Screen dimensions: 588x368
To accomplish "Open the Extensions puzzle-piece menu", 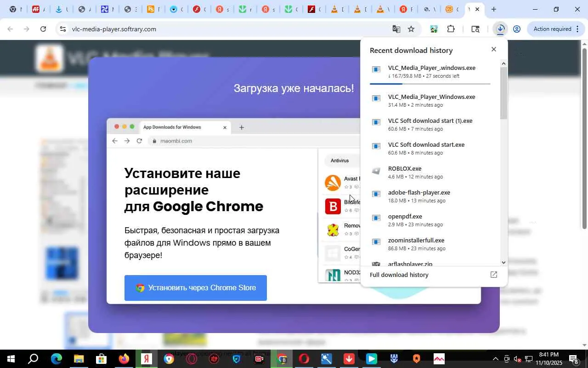I will (451, 29).
